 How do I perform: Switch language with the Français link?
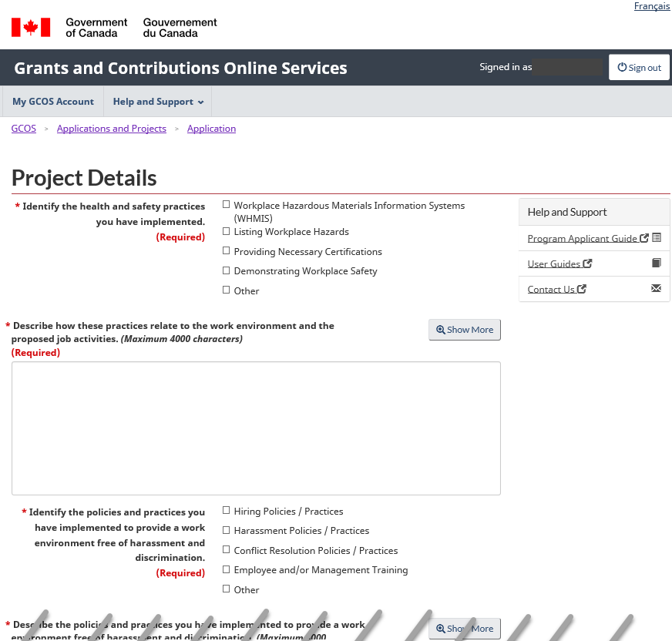[651, 6]
